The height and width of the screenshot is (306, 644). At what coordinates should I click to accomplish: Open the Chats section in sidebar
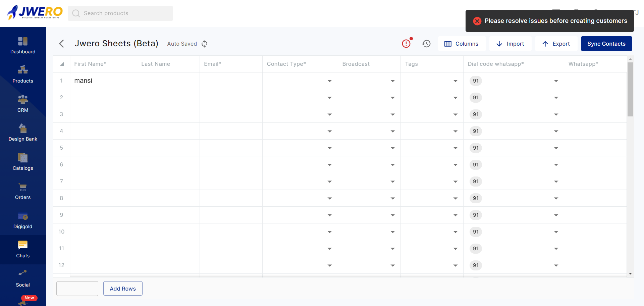[x=23, y=249]
